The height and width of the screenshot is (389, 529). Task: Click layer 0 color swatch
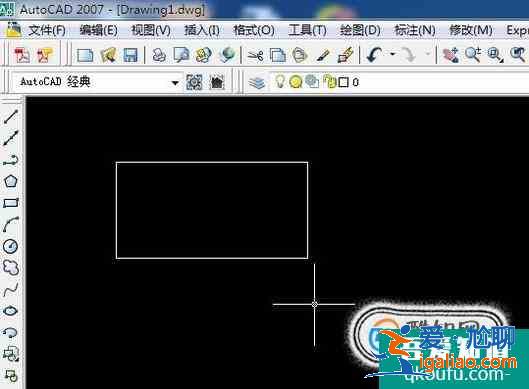point(343,82)
